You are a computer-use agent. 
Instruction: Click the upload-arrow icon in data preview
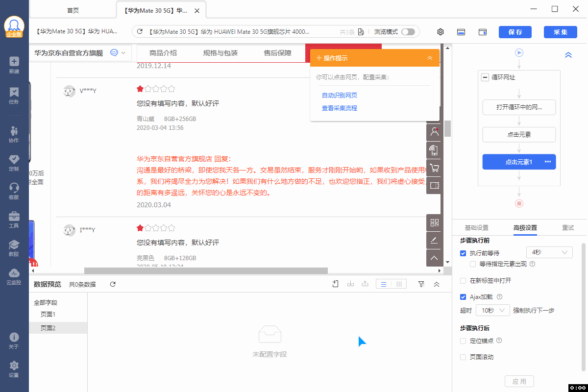365,284
